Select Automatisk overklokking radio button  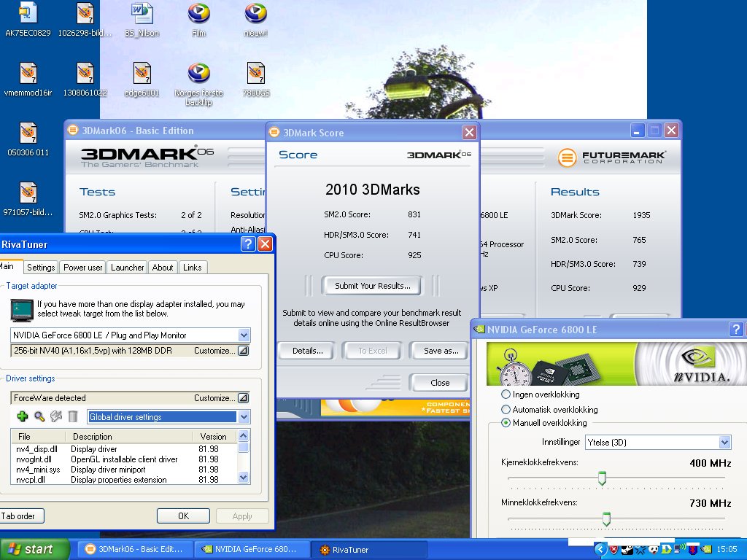point(506,410)
